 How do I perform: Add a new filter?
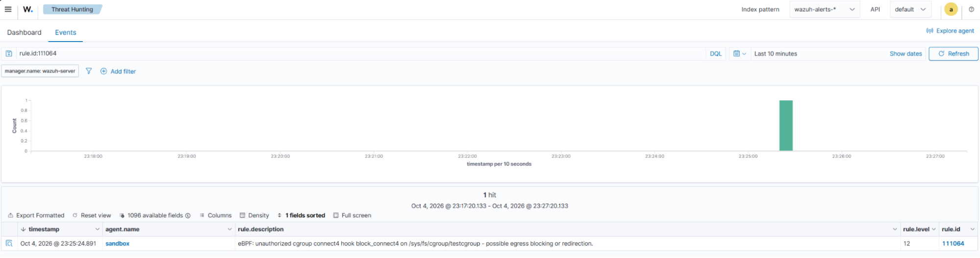(x=118, y=71)
